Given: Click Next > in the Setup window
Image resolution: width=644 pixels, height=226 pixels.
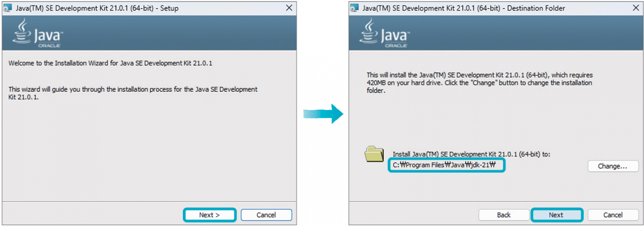Looking at the screenshot, I should tap(210, 215).
